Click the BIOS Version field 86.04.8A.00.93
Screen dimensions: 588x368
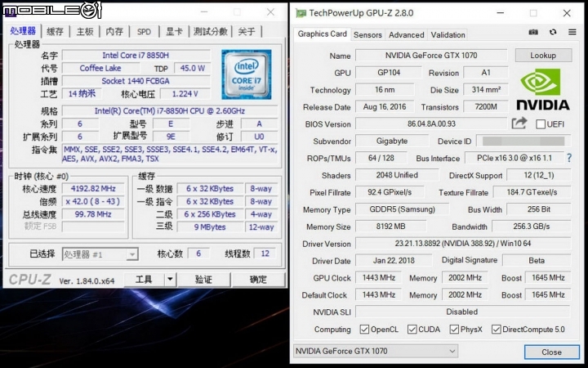tap(431, 123)
